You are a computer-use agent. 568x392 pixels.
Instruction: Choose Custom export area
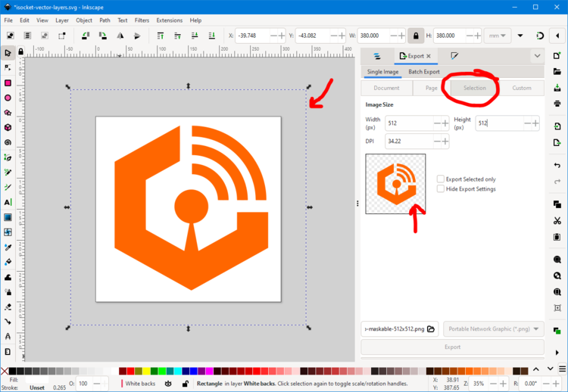click(x=522, y=88)
